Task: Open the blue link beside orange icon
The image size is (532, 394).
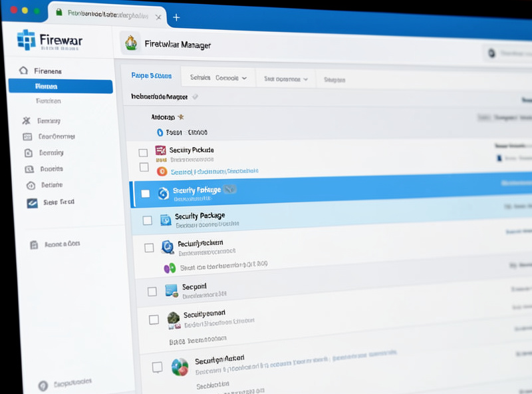Action: point(214,171)
